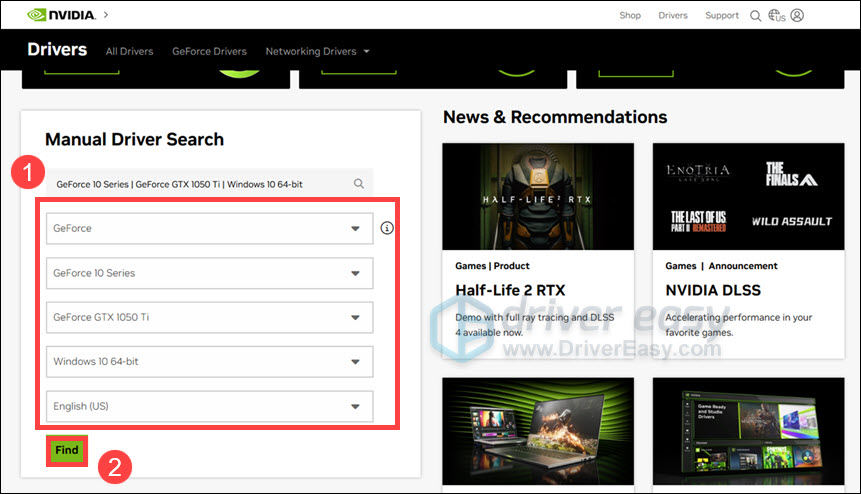The width and height of the screenshot is (861, 494).
Task: Click the manual driver search text field
Action: [200, 184]
